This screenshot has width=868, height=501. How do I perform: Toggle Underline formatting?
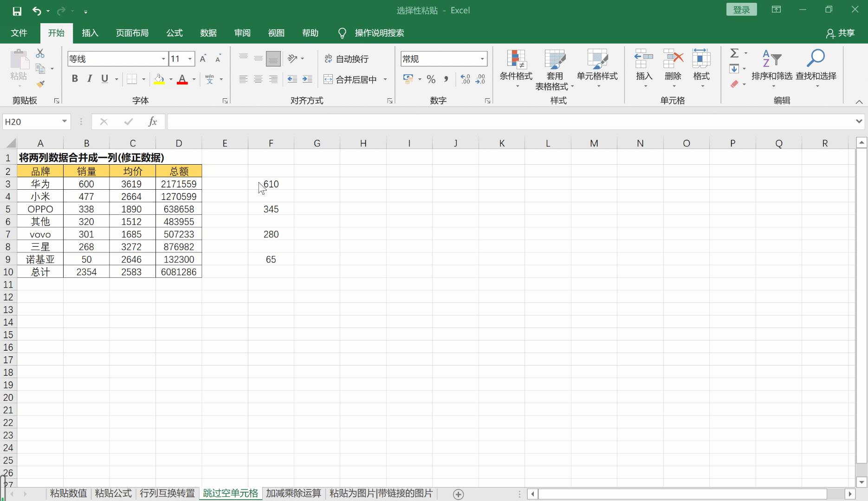[105, 79]
